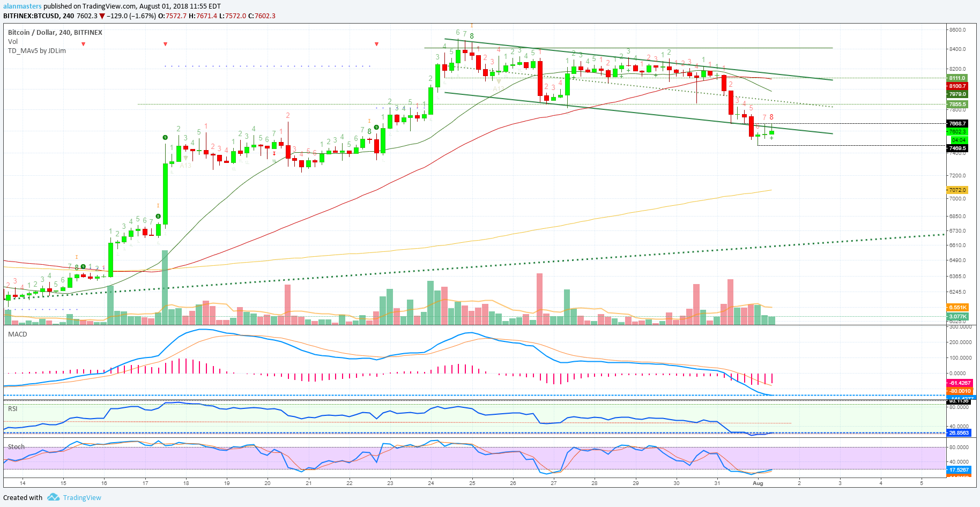Select the black 7668.7 price tag
This screenshot has height=507, width=980.
[x=957, y=123]
